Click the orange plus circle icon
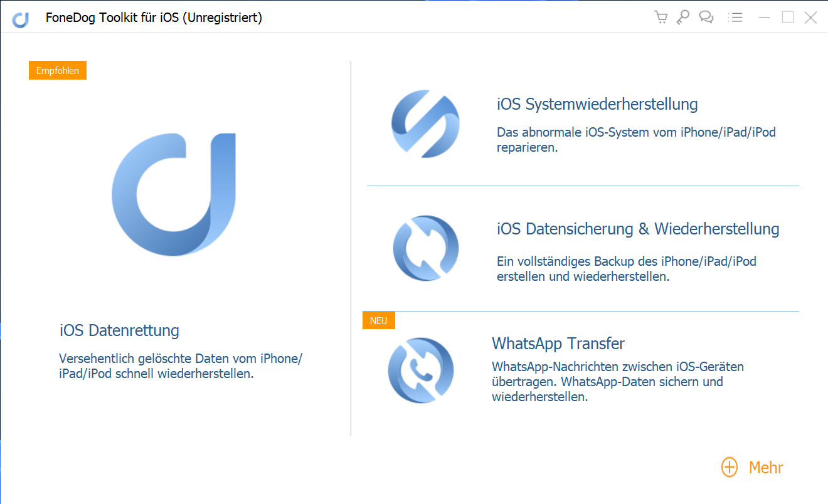828x504 pixels. tap(730, 468)
